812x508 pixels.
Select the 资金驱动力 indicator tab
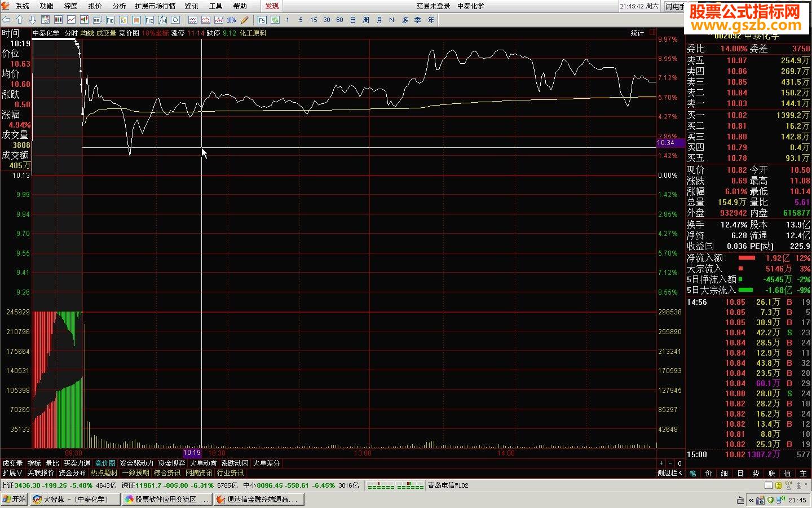tap(136, 463)
